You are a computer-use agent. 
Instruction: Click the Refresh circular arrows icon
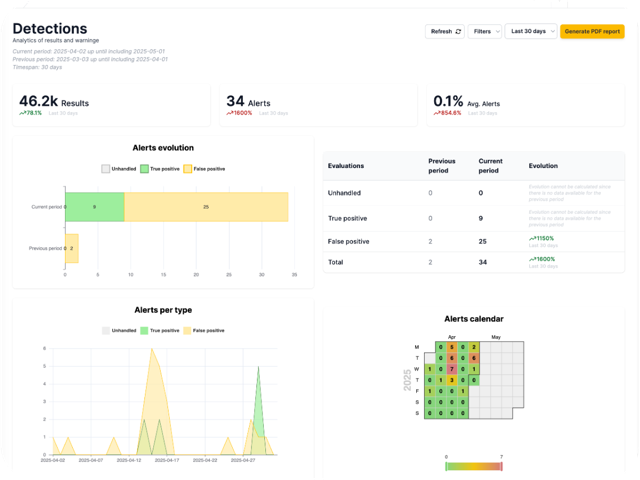coord(459,32)
